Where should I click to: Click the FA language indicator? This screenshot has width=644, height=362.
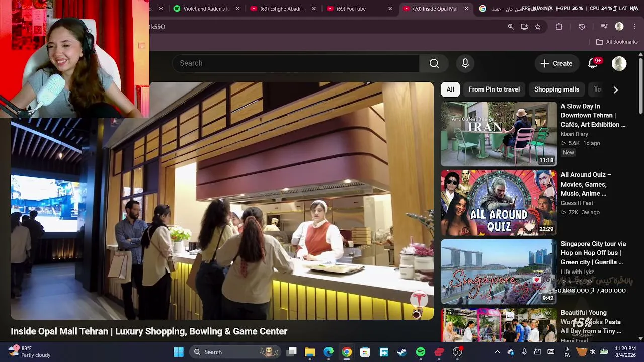(x=567, y=352)
